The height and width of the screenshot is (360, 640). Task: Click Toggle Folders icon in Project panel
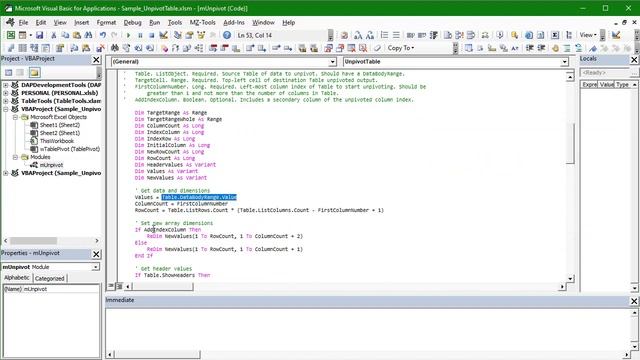(x=34, y=73)
